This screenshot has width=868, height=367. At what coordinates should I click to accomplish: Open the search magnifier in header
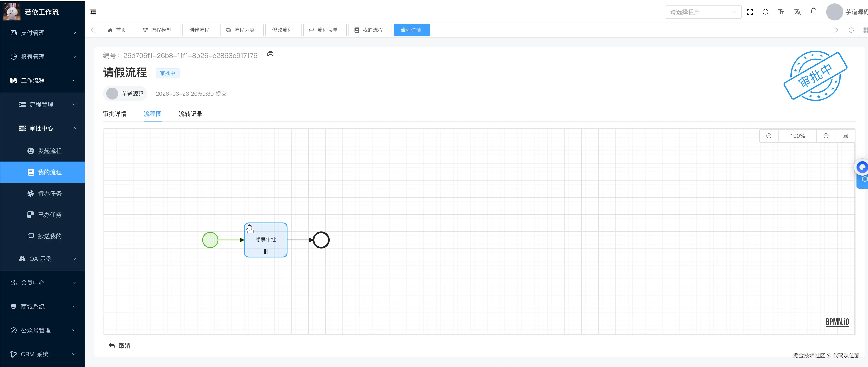[x=765, y=12]
